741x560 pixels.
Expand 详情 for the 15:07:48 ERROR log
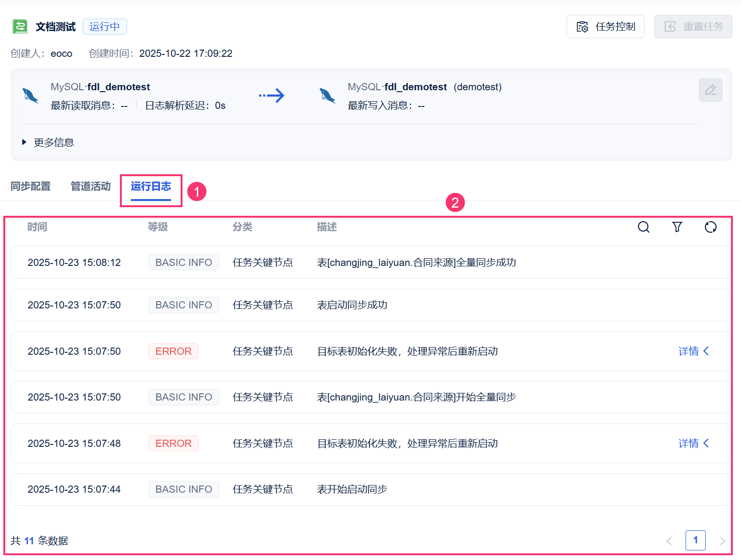(694, 444)
